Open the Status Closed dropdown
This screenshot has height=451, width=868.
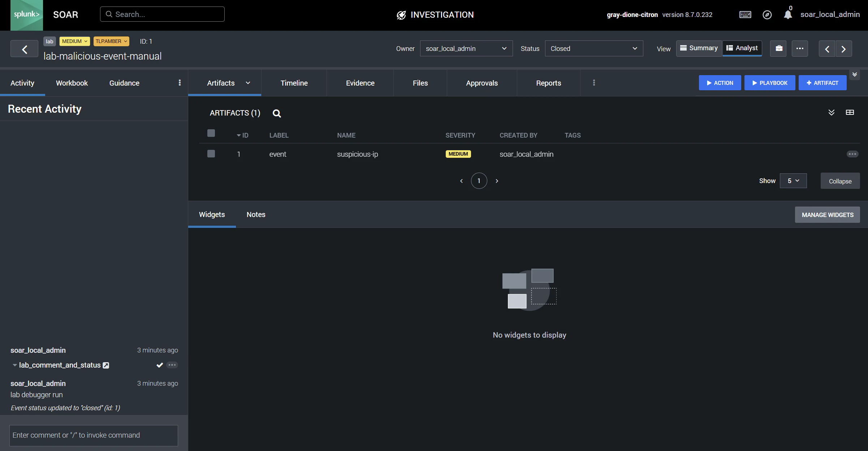(x=594, y=48)
